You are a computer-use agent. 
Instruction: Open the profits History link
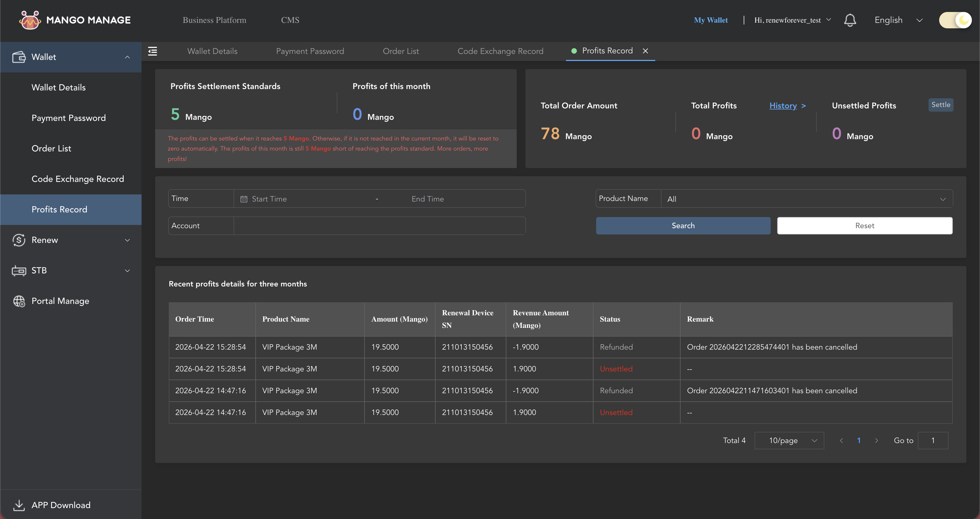click(x=783, y=106)
